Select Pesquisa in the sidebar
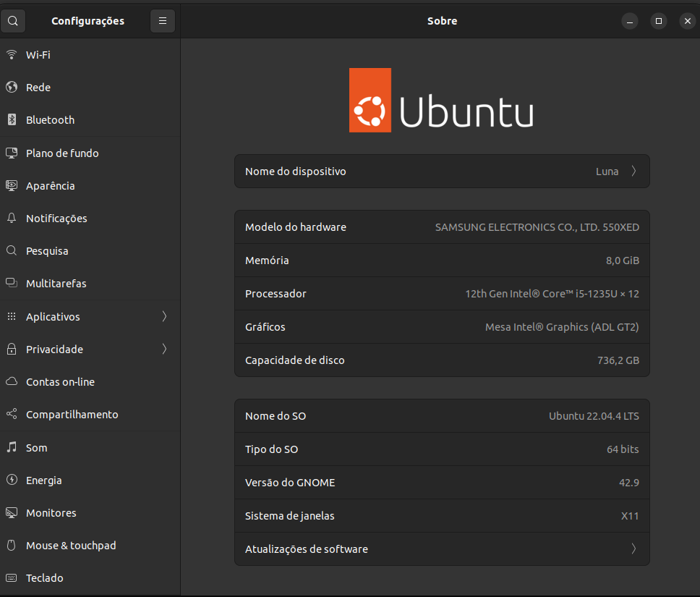Screen dimensions: 700x597 tap(90, 250)
